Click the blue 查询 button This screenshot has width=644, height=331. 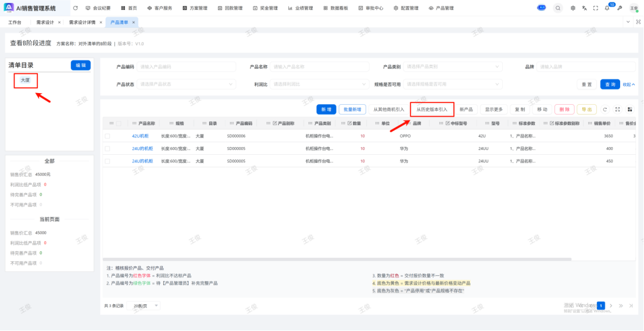(610, 84)
